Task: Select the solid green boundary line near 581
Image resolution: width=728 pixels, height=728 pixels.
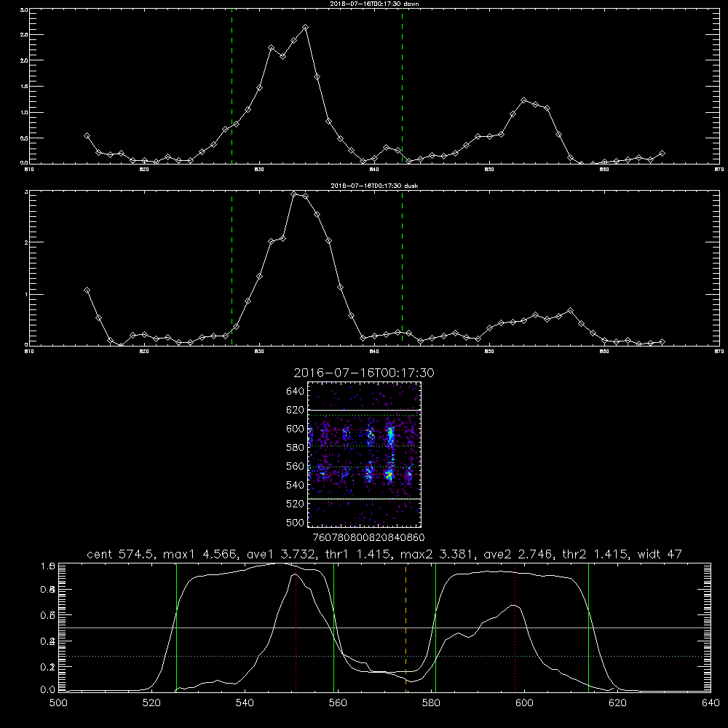Action: pyautogui.click(x=435, y=628)
